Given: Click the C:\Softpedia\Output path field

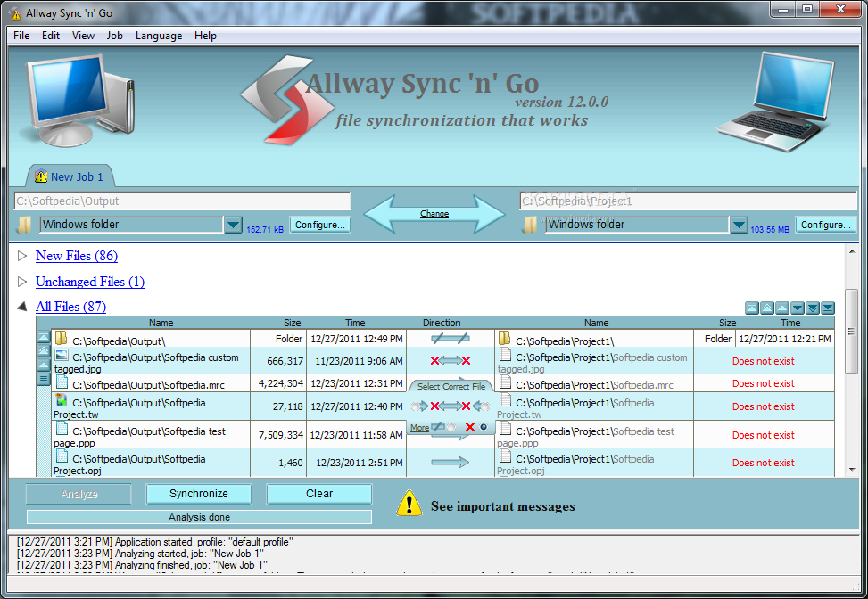Looking at the screenshot, I should click(183, 201).
